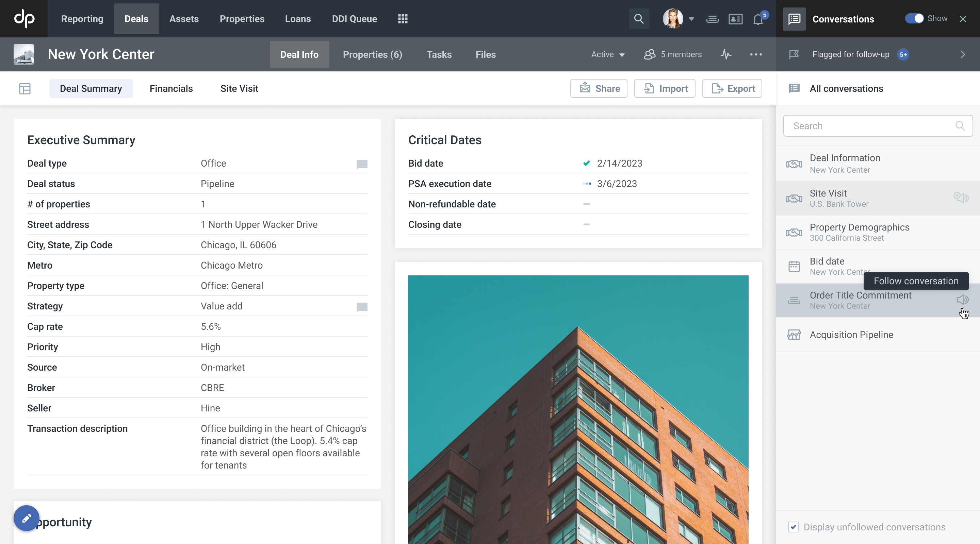Viewport: 980px width, 544px height.
Task: Click the conversations Search field
Action: [x=871, y=126]
